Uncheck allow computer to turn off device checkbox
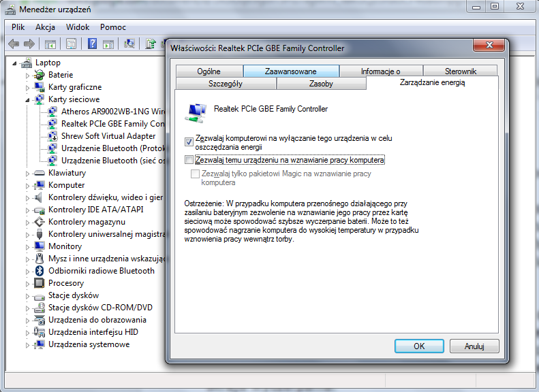This screenshot has width=539, height=392. [189, 142]
